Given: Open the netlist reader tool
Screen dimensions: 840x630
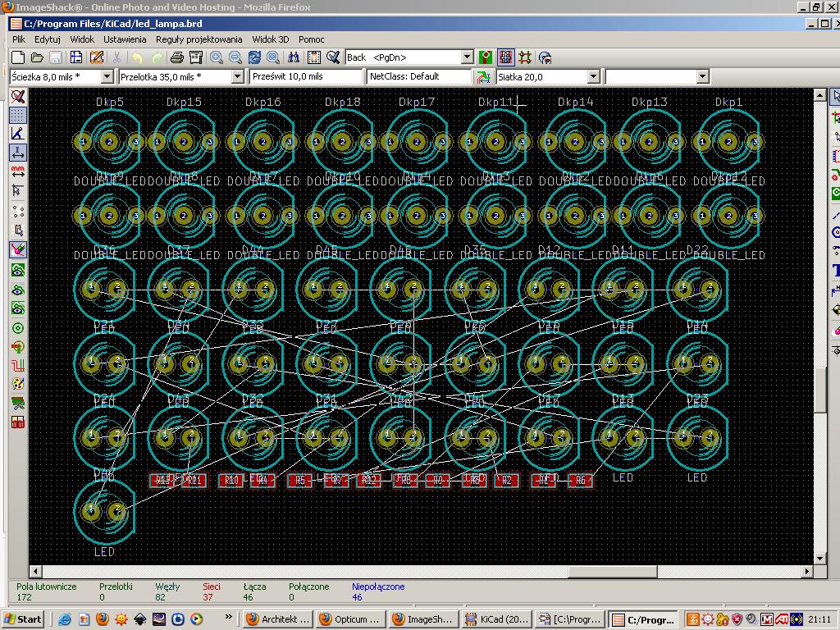Looking at the screenshot, I should click(313, 57).
